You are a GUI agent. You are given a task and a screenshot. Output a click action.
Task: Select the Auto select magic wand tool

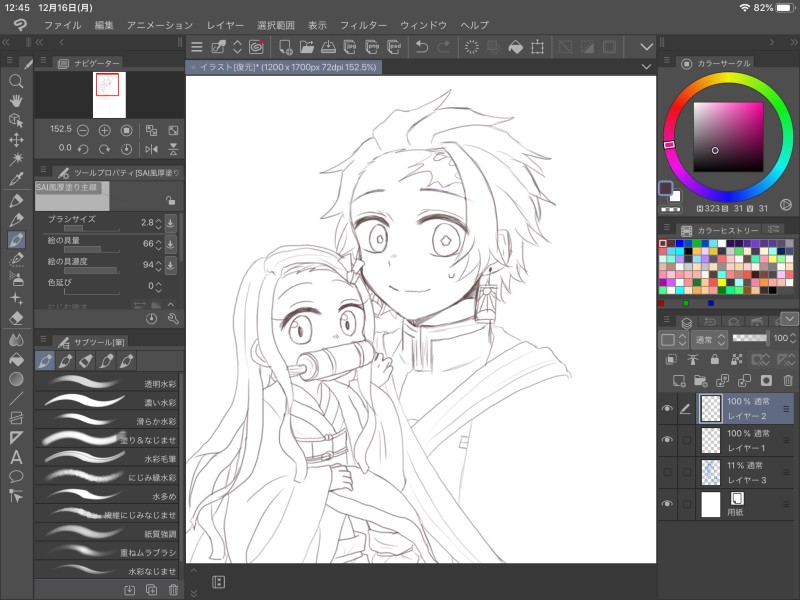[16, 159]
